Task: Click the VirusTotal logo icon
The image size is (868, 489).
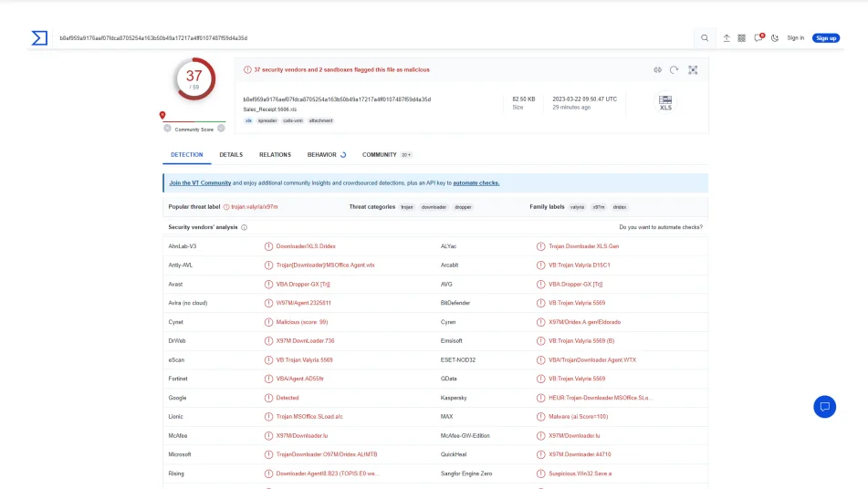Action: point(39,37)
